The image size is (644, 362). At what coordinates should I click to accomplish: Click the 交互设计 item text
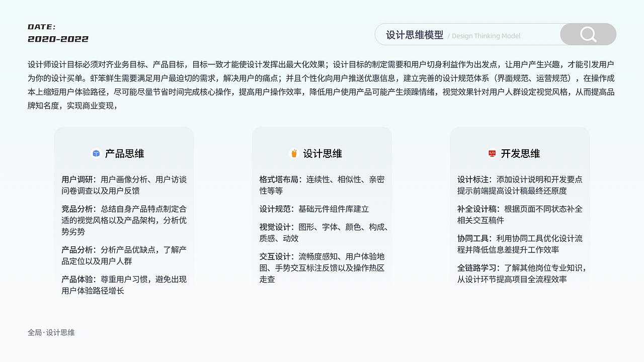(x=322, y=268)
